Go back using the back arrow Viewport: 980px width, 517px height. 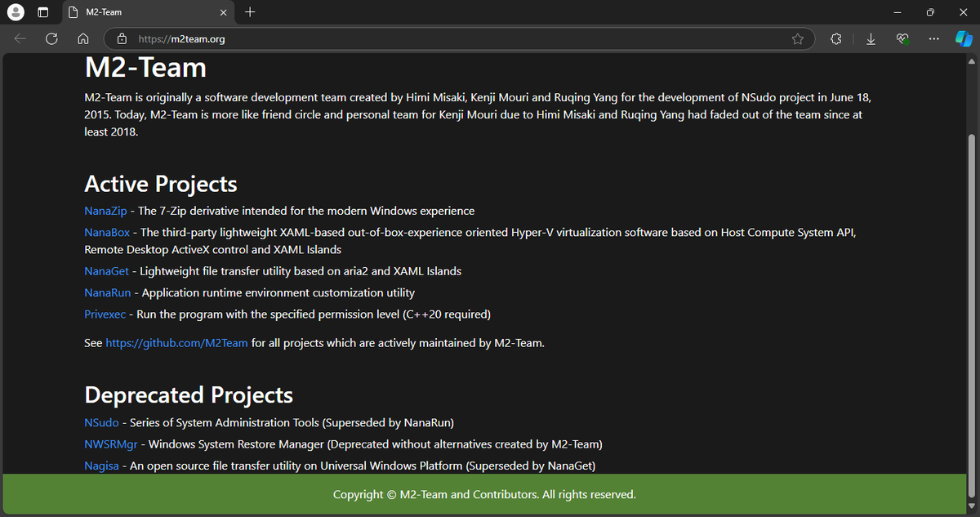(x=20, y=38)
